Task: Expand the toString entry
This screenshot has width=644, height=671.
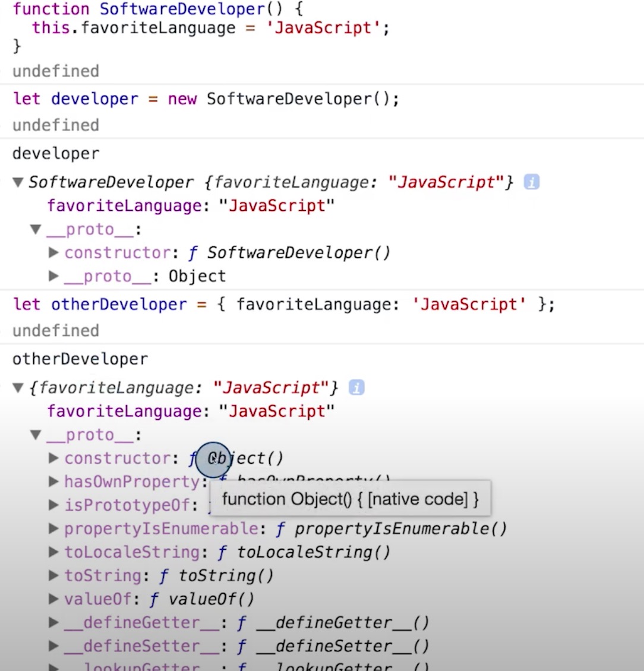Action: tap(53, 575)
